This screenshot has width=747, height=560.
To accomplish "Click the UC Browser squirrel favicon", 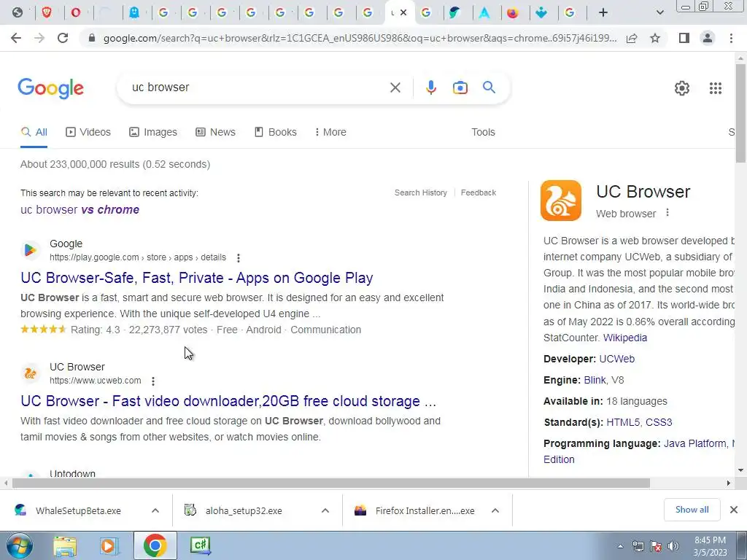I will pyautogui.click(x=30, y=373).
